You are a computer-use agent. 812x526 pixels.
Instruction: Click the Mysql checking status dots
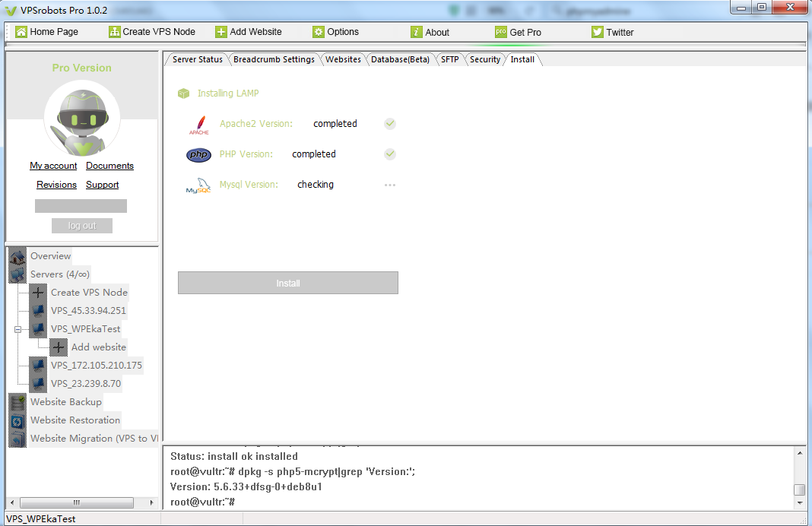click(x=390, y=185)
